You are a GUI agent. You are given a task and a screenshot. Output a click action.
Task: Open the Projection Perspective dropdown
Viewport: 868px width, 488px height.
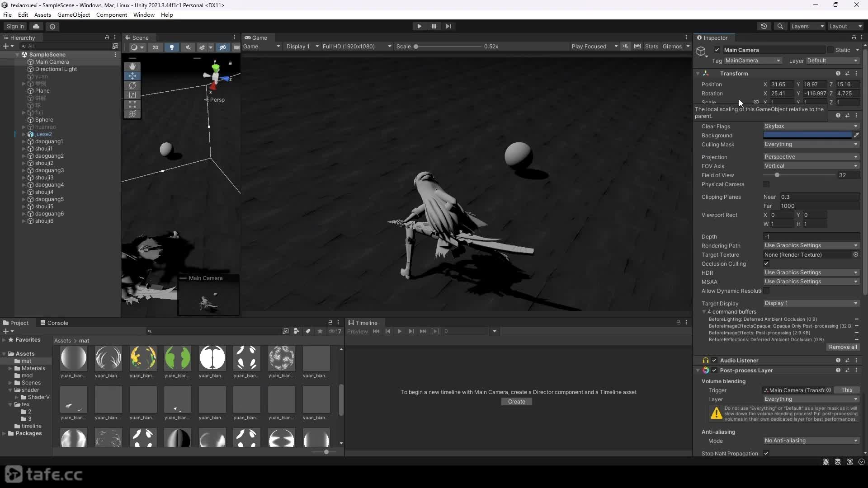point(811,157)
